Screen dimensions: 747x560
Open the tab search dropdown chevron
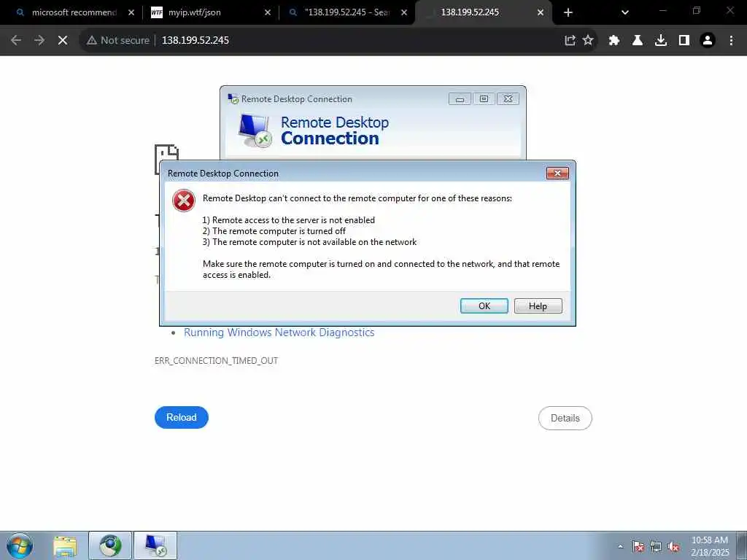coord(625,13)
